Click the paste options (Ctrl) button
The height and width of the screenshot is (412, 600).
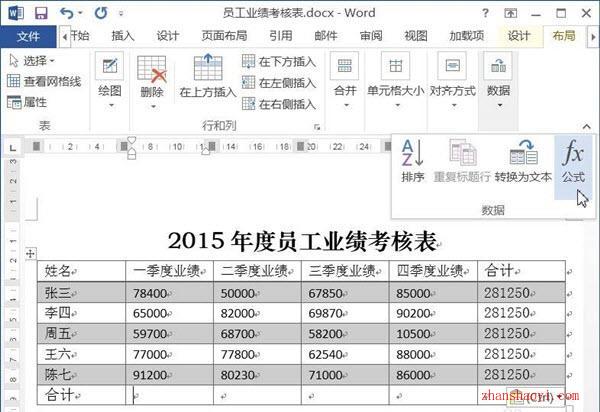(x=535, y=398)
